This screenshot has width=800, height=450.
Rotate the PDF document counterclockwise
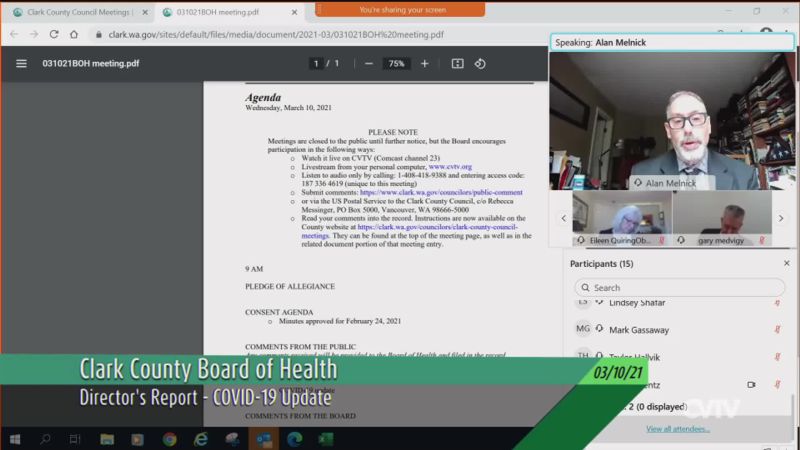click(480, 63)
